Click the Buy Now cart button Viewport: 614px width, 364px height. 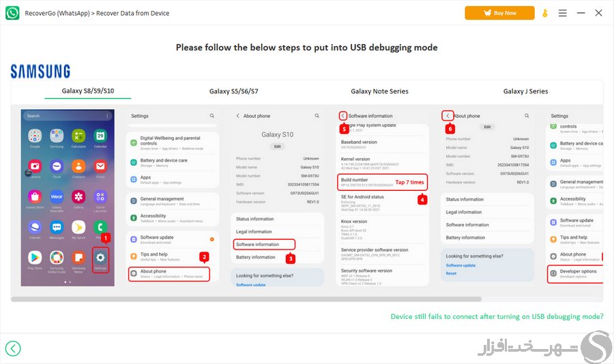[x=499, y=13]
